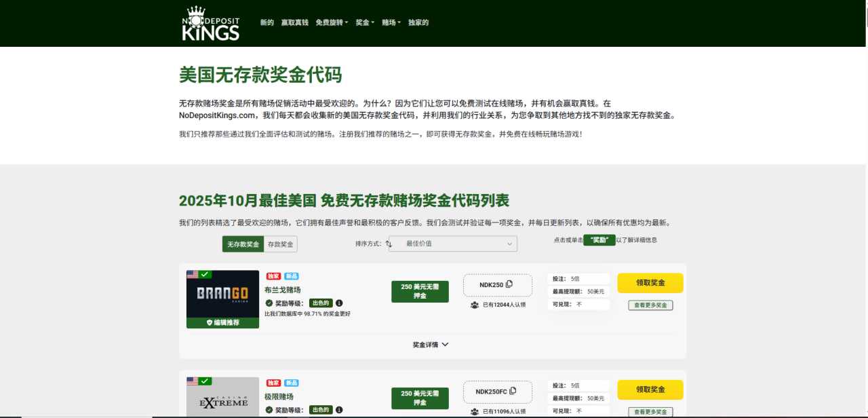Click the green "奖励" label in hint

(599, 240)
